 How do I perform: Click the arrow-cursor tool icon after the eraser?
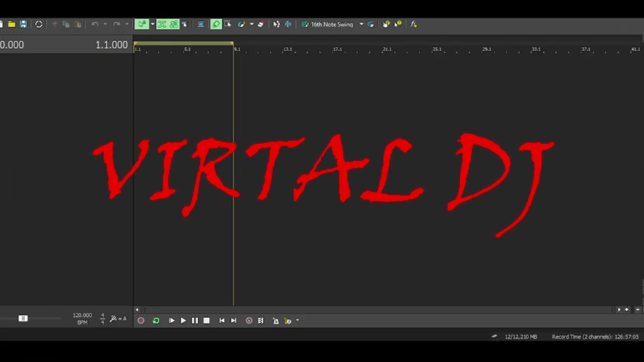276,24
